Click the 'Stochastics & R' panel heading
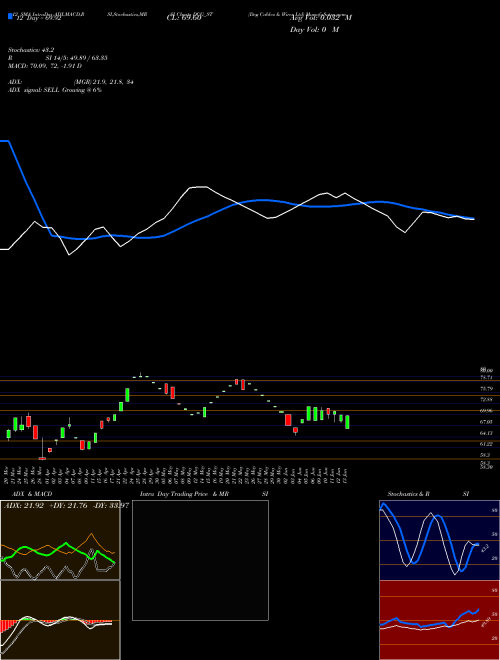The image size is (500, 660). [x=408, y=494]
